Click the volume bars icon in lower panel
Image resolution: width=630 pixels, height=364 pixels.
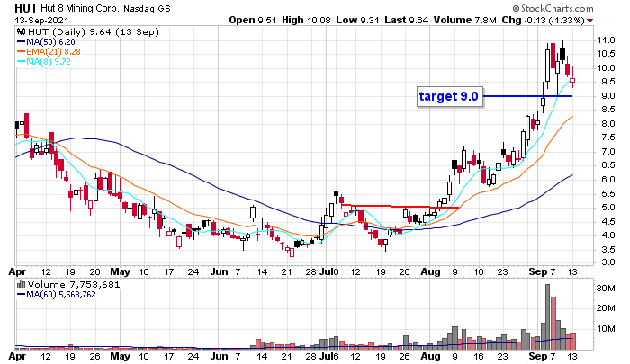21,284
